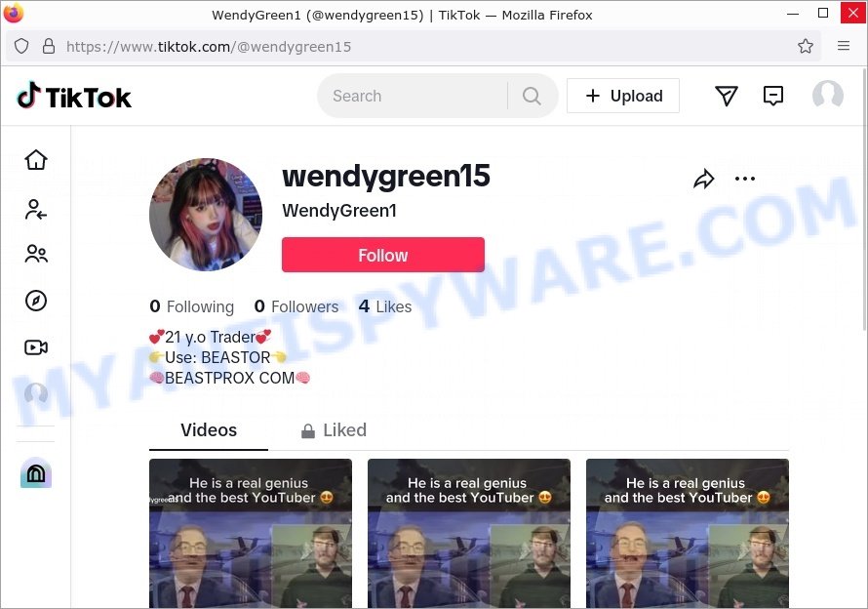Click the site padlock security icon

coord(49,46)
